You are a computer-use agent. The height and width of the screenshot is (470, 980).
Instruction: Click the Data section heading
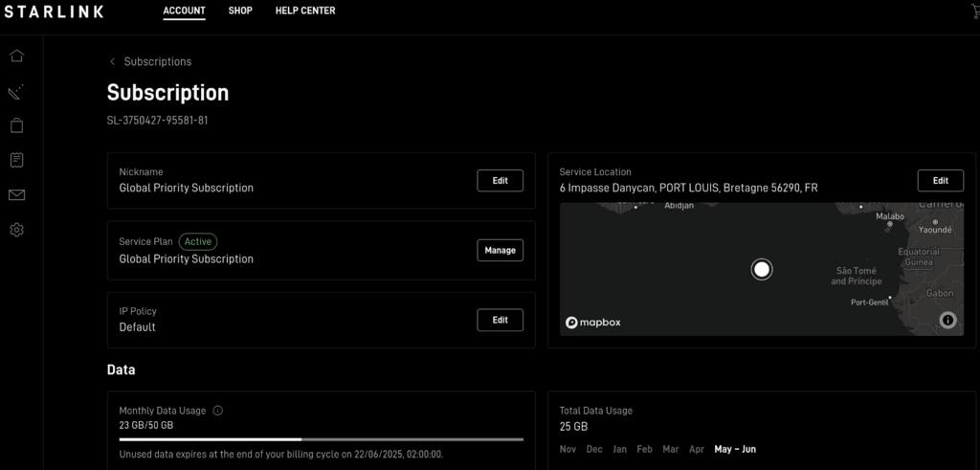point(122,370)
